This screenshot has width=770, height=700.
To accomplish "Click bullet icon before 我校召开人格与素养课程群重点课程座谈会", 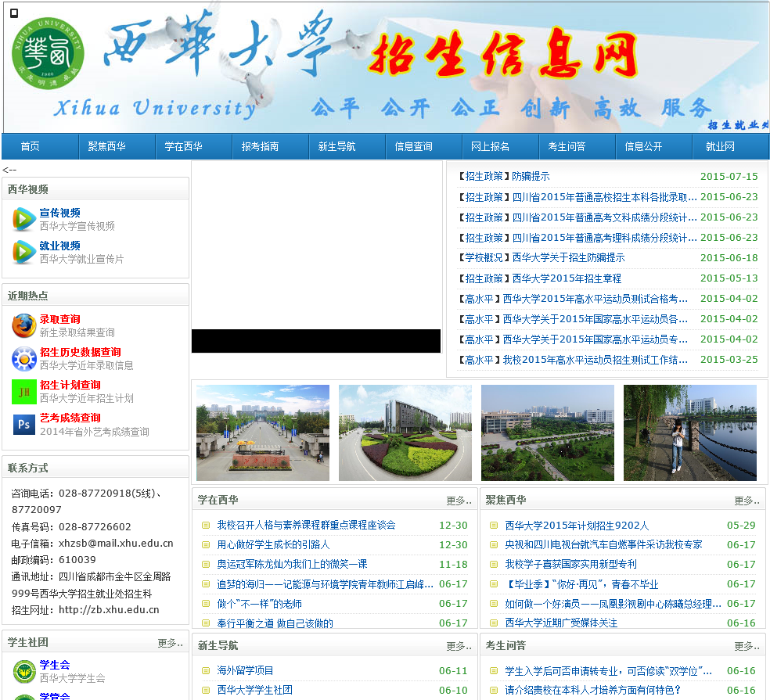I will [206, 526].
